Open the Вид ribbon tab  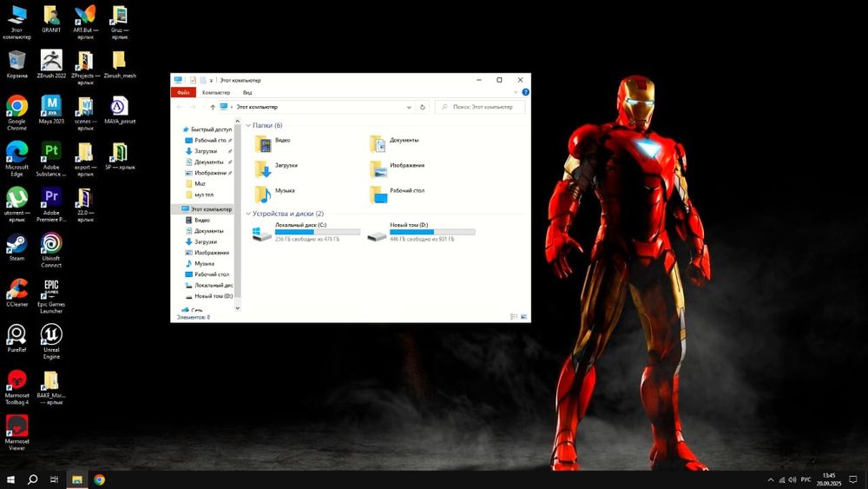(247, 92)
